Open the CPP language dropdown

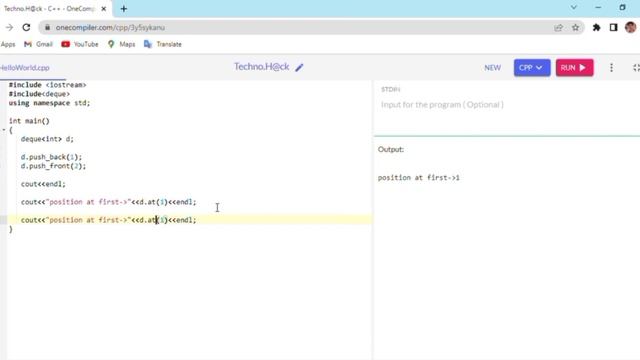[x=532, y=68]
